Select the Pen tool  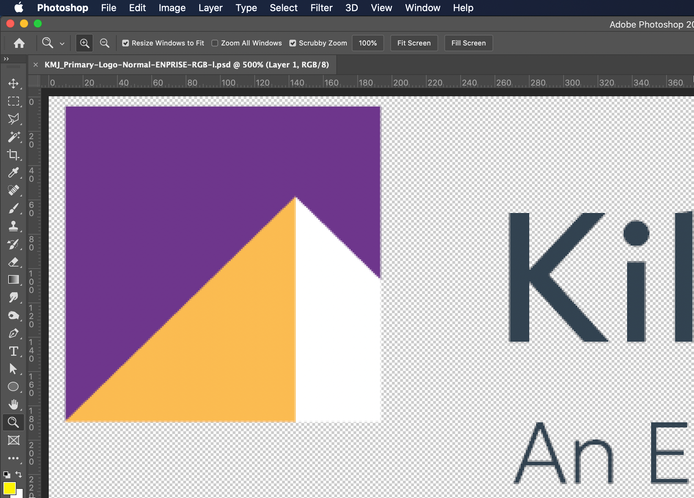point(13,333)
